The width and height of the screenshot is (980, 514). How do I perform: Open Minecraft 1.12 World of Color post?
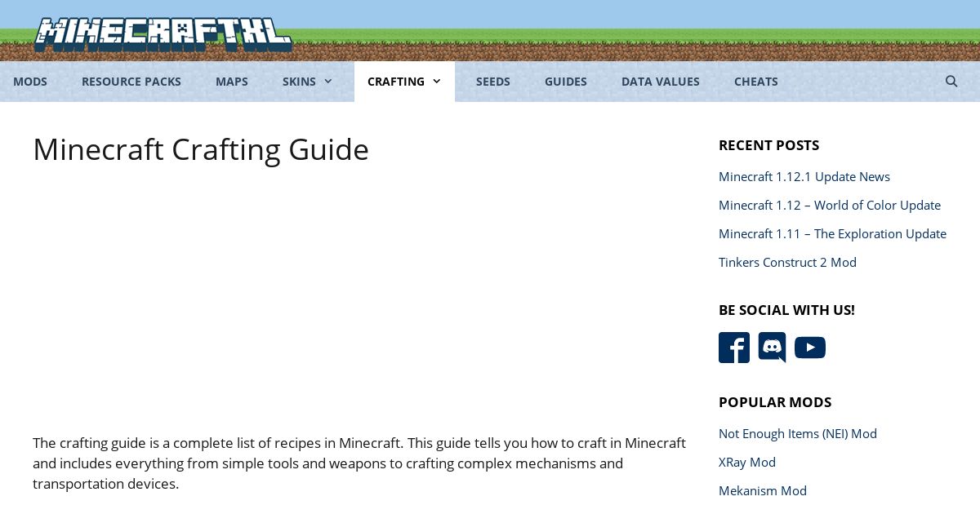pyautogui.click(x=830, y=205)
